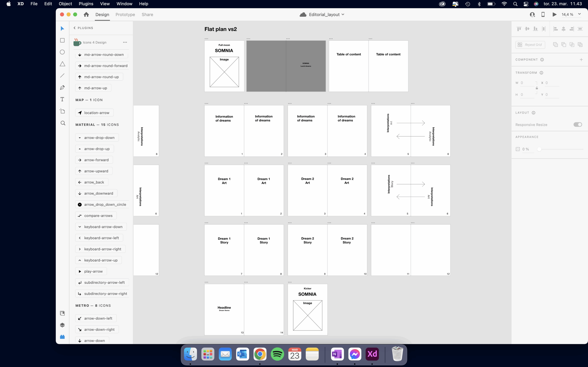This screenshot has width=588, height=367.
Task: Toggle the Responsive Resize switch
Action: (x=578, y=125)
